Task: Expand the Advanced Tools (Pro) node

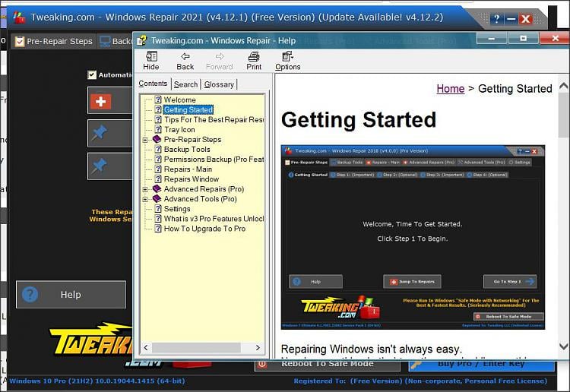Action: tap(145, 199)
